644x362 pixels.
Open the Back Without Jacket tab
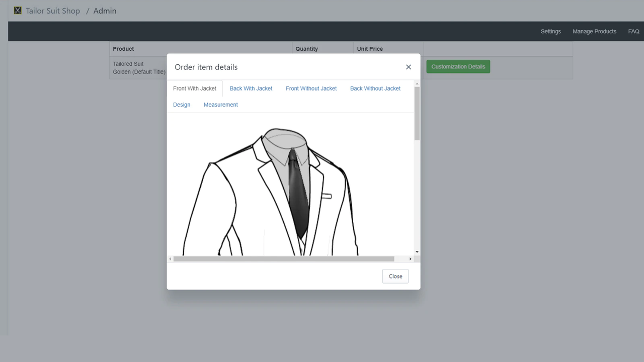[375, 88]
